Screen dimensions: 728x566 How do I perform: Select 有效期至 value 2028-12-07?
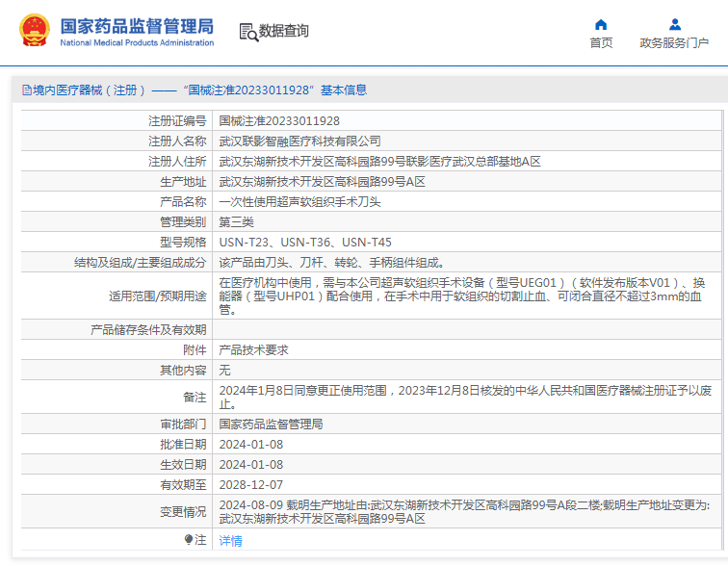251,485
